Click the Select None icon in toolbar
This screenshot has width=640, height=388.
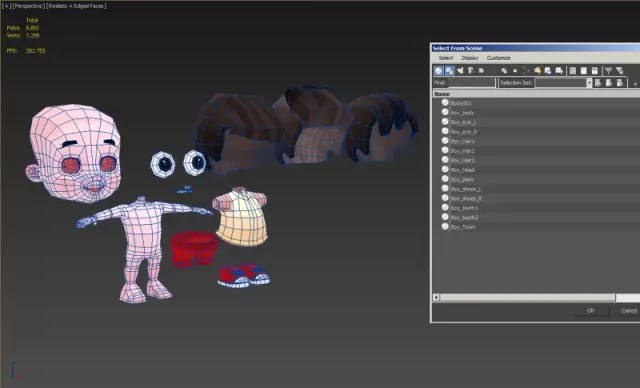(x=584, y=71)
